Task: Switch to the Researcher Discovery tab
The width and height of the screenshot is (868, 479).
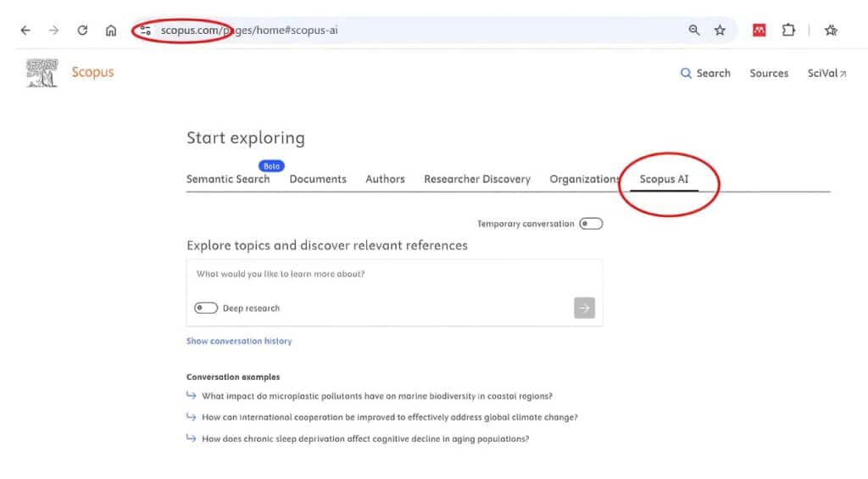Action: pos(477,179)
